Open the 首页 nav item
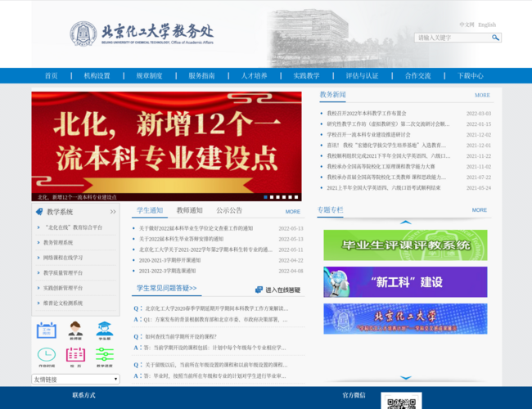This screenshot has height=409, width=532. point(52,75)
